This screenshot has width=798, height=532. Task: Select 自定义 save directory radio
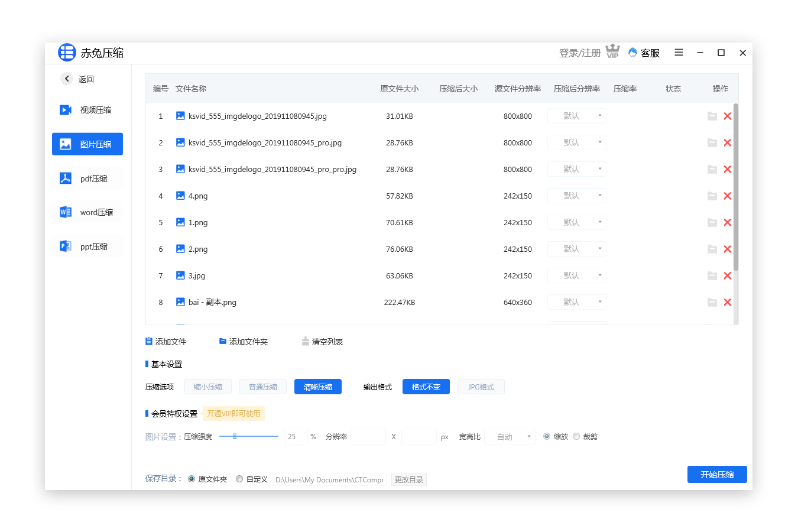(x=239, y=479)
